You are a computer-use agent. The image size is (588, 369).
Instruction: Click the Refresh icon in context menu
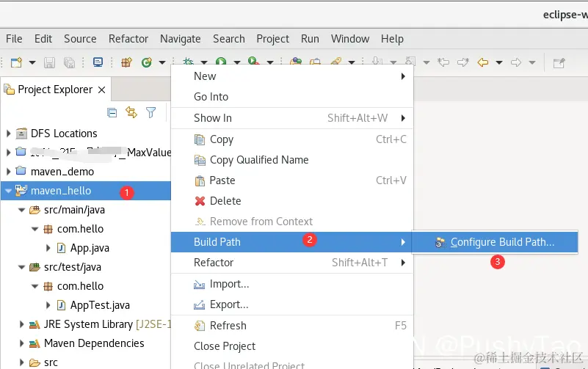click(x=200, y=326)
